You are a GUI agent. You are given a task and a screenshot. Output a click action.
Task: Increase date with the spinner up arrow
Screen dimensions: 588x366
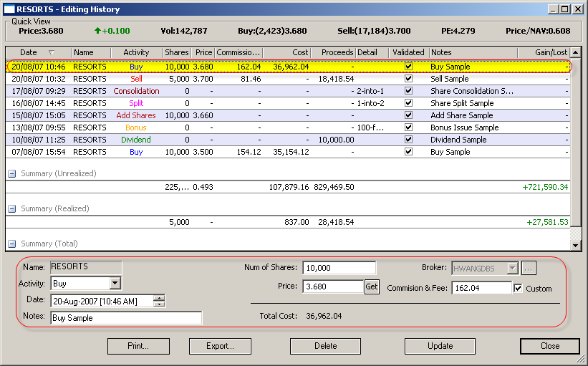tap(160, 298)
